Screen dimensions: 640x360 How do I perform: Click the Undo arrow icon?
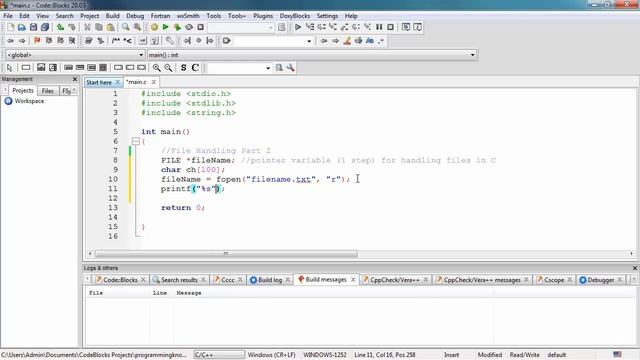coord(60,27)
